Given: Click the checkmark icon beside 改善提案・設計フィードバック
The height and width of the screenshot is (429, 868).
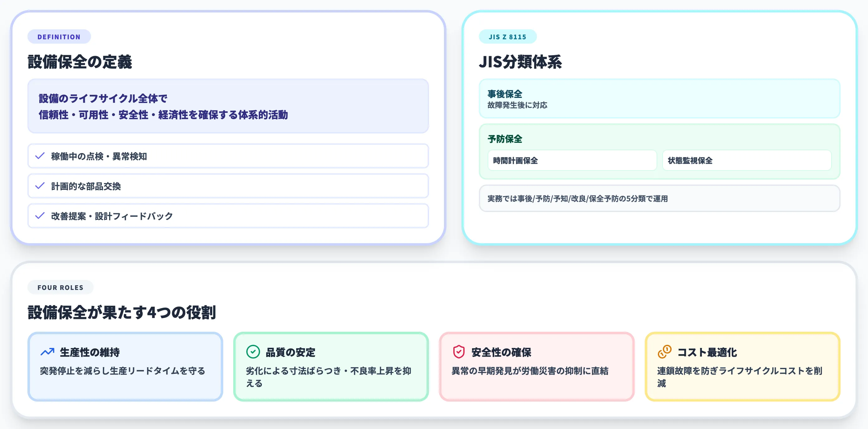Looking at the screenshot, I should [x=39, y=216].
